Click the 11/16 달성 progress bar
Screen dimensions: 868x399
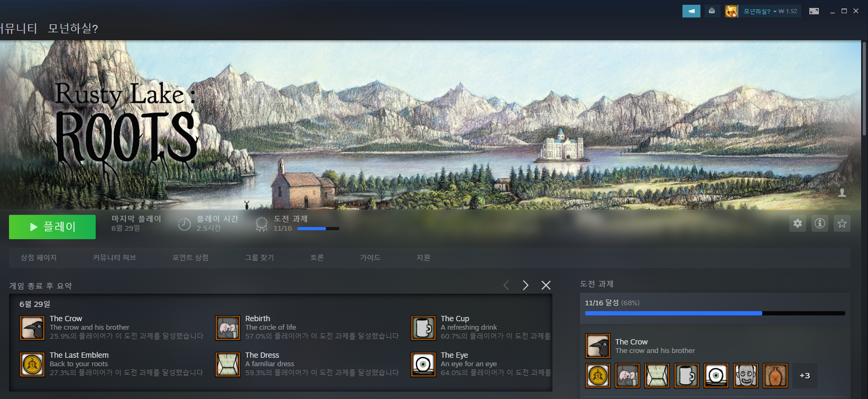coord(715,313)
